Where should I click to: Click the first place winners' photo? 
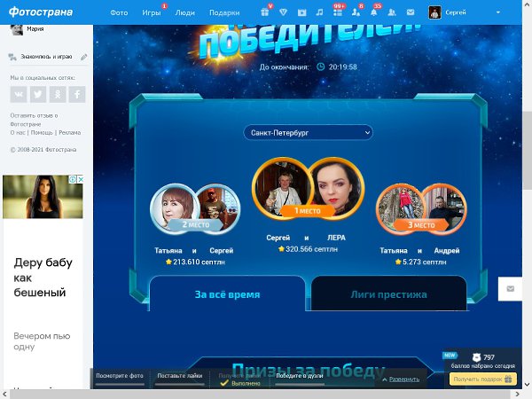(308, 191)
